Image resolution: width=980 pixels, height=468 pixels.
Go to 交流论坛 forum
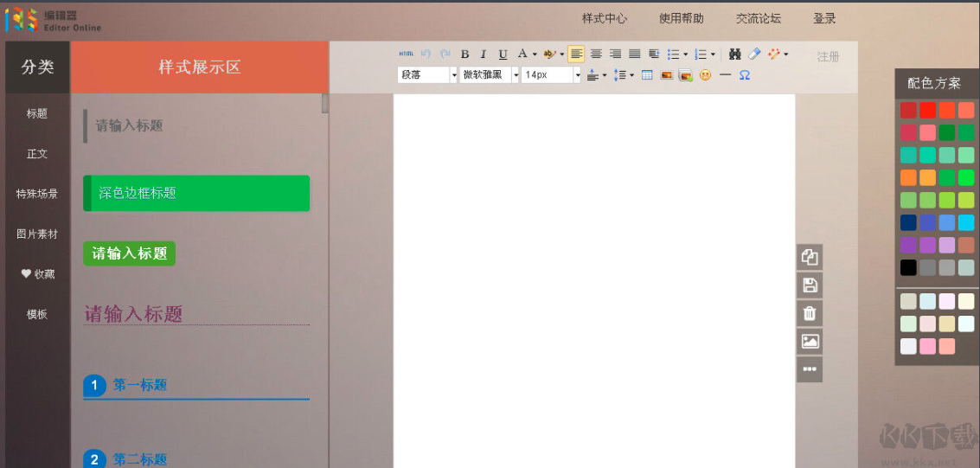point(758,18)
